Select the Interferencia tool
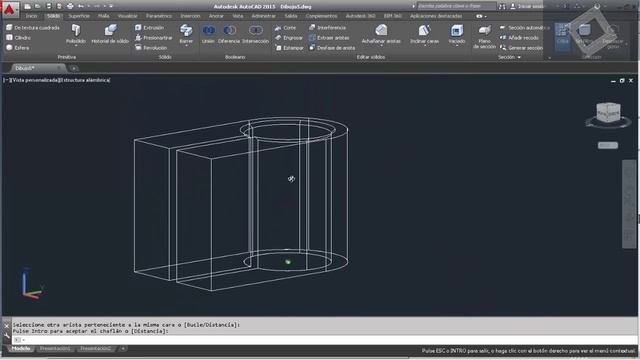The height and width of the screenshot is (360, 640). (x=327, y=27)
